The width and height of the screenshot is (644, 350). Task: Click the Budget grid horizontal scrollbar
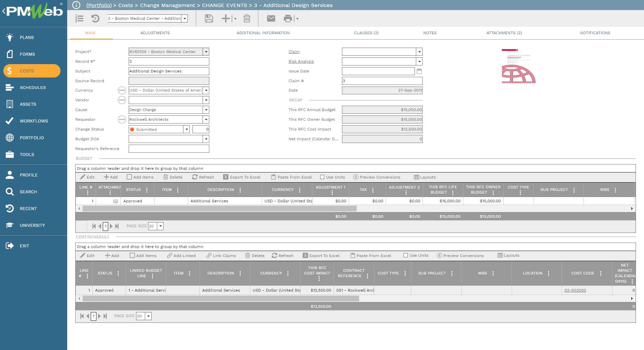pyautogui.click(x=220, y=209)
